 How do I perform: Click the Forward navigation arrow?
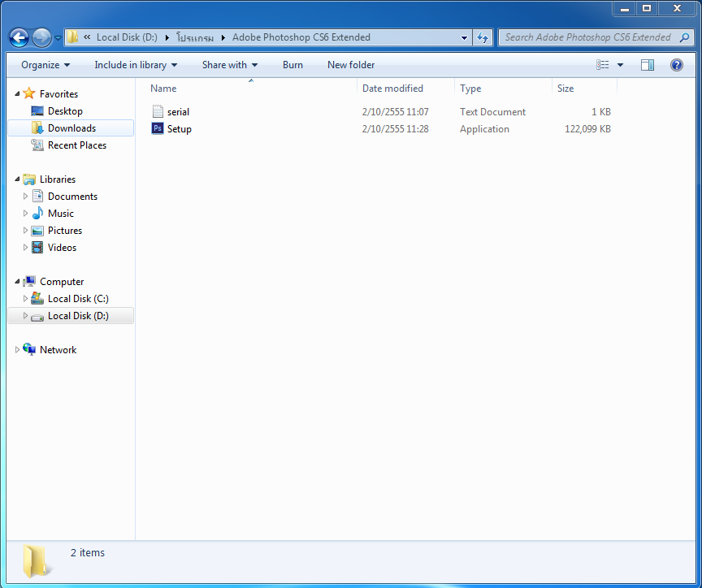coord(41,38)
